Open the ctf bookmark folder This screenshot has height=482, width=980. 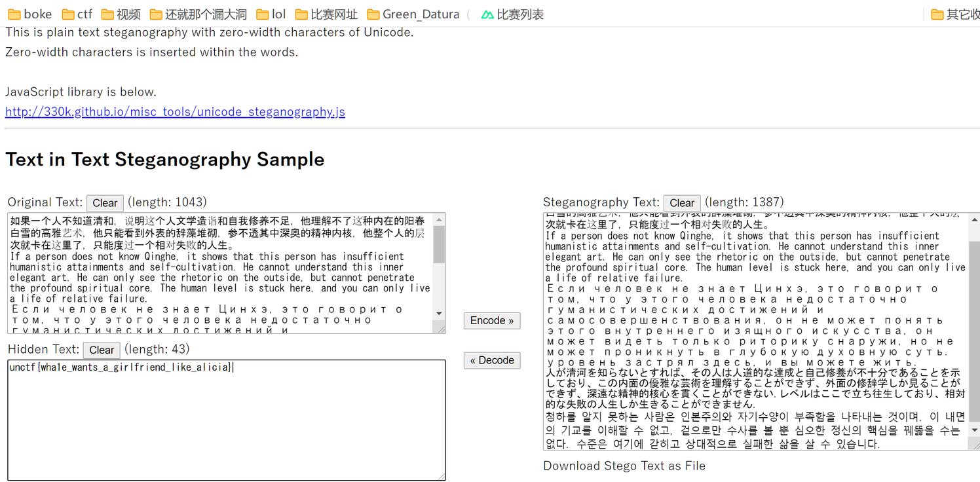coord(77,14)
